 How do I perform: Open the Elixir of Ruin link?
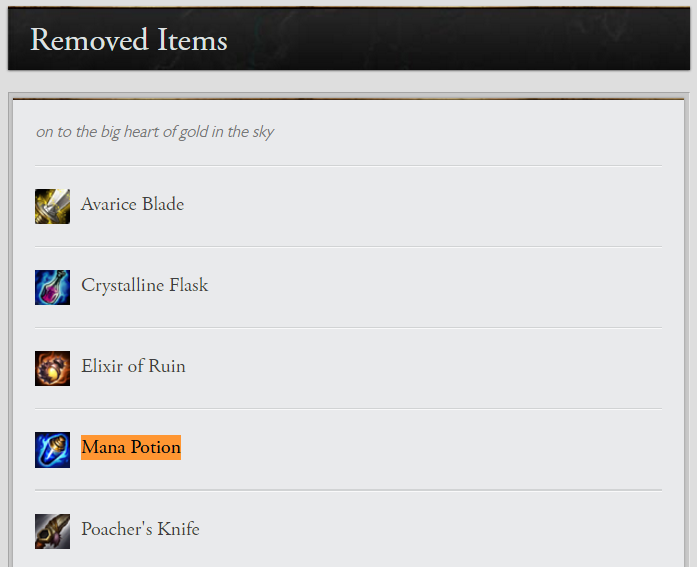tap(133, 366)
